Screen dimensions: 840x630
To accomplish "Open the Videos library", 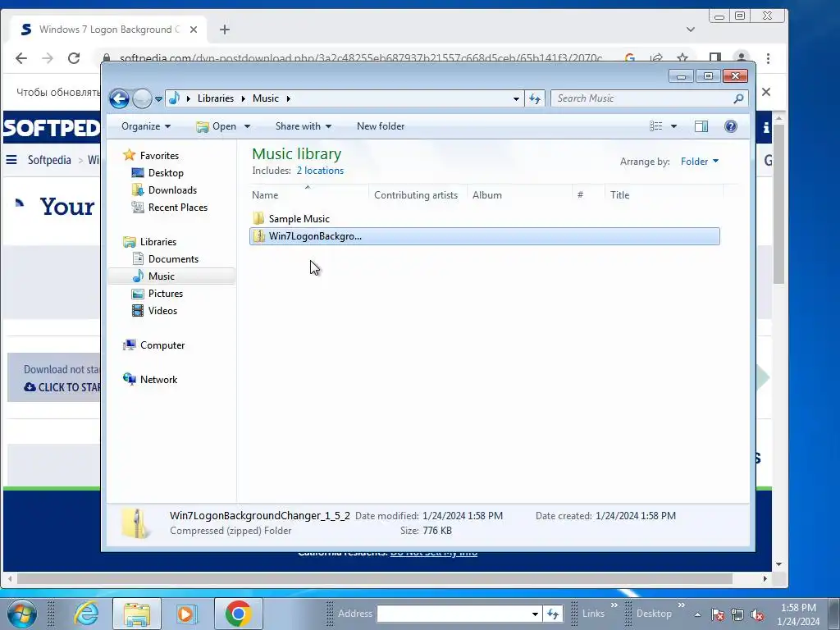I will [162, 311].
